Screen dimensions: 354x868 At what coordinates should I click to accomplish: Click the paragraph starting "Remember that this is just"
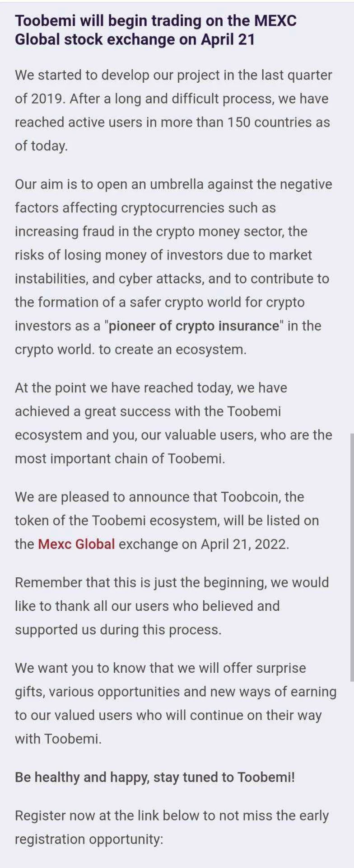point(172,606)
